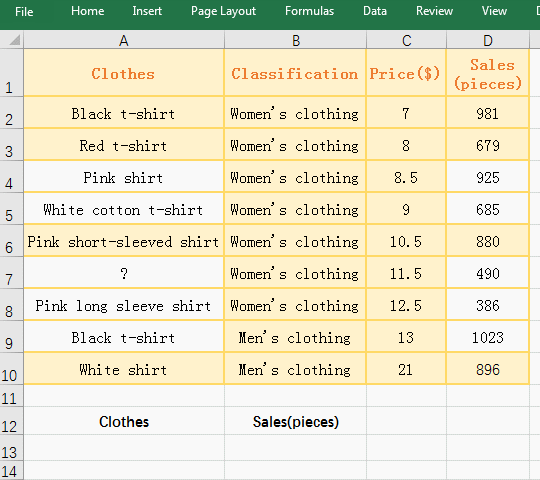The height and width of the screenshot is (480, 540).
Task: Select column C header
Action: click(x=406, y=41)
